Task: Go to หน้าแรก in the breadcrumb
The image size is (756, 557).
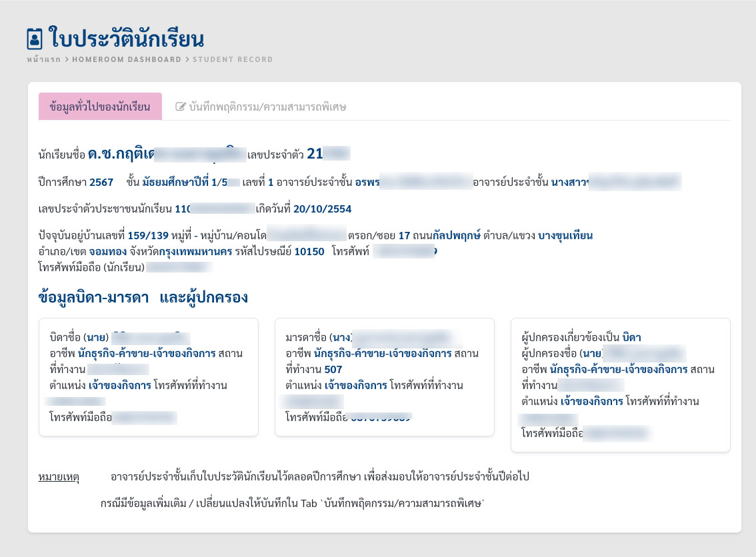Action: [44, 59]
